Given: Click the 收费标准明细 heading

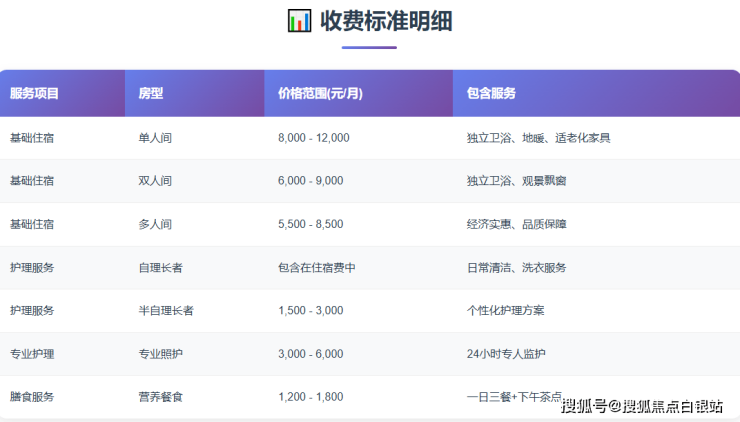Looking at the screenshot, I should pos(386,21).
